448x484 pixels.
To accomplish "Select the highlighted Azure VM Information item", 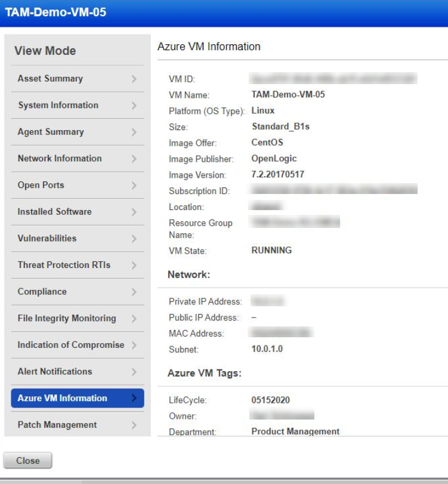I will click(78, 398).
